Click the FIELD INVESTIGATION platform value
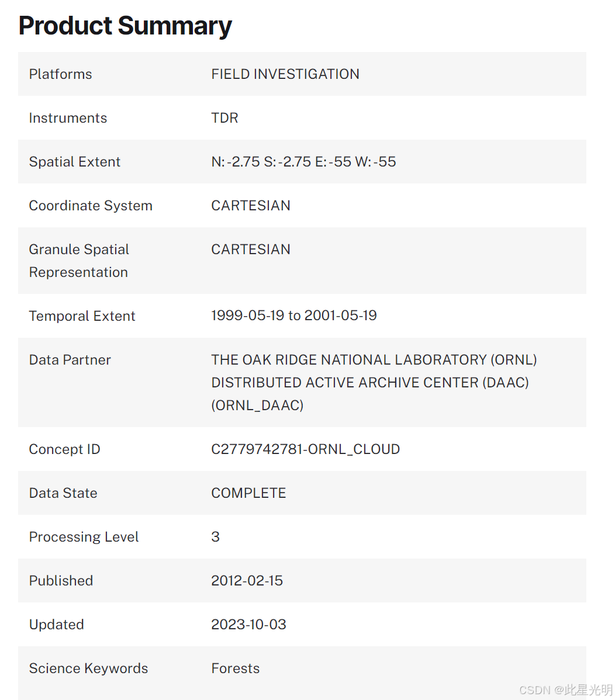This screenshot has width=615, height=700. point(285,74)
